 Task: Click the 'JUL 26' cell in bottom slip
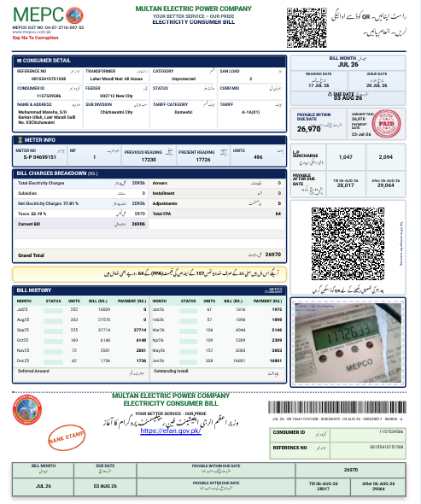pyautogui.click(x=44, y=486)
